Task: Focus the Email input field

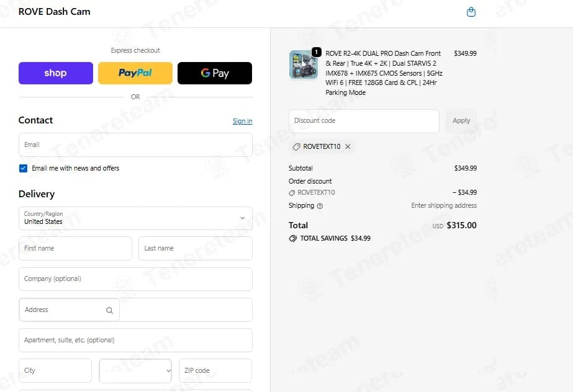Action: coord(135,145)
